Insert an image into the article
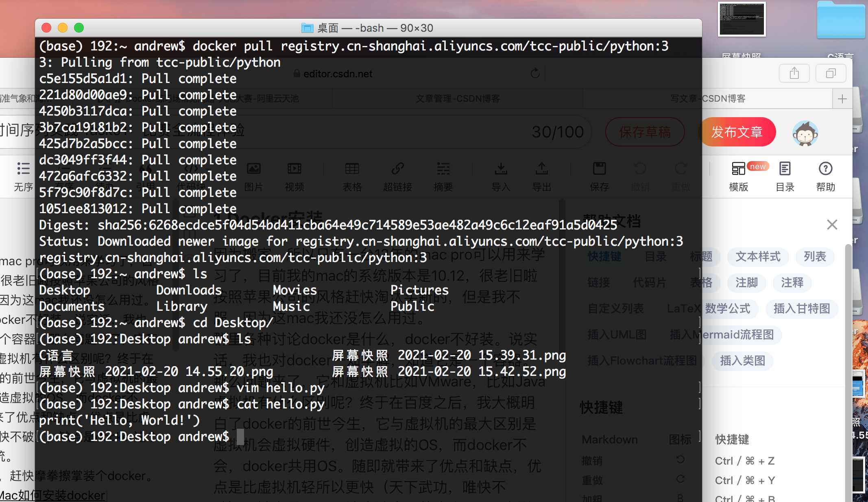This screenshot has height=502, width=868. coord(254,175)
